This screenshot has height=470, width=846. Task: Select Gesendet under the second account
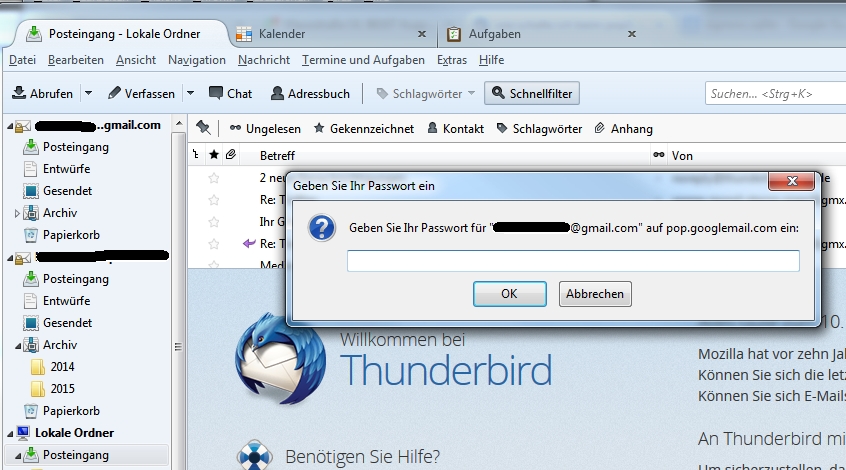coord(67,323)
